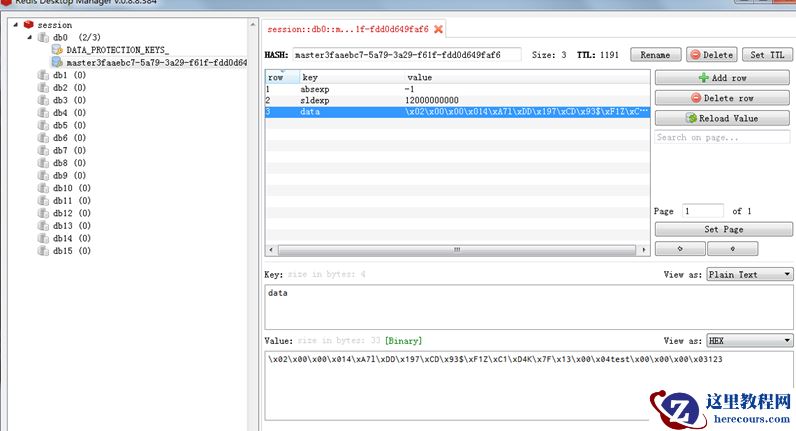Select the DATA_PROTECTION_KEYS_ key in tree
Image resolution: width=796 pixels, height=431 pixels.
(118, 50)
